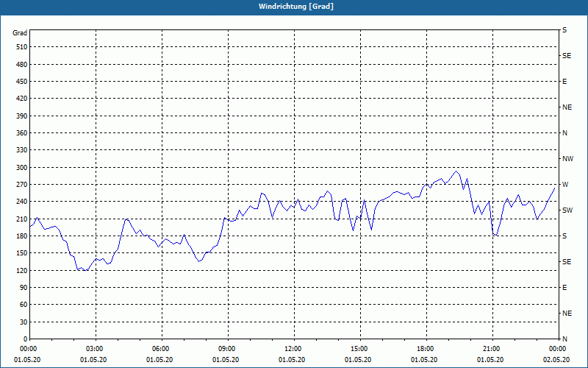The image size is (588, 368).
Task: Click the 90 degree axis label
Action: (24, 288)
